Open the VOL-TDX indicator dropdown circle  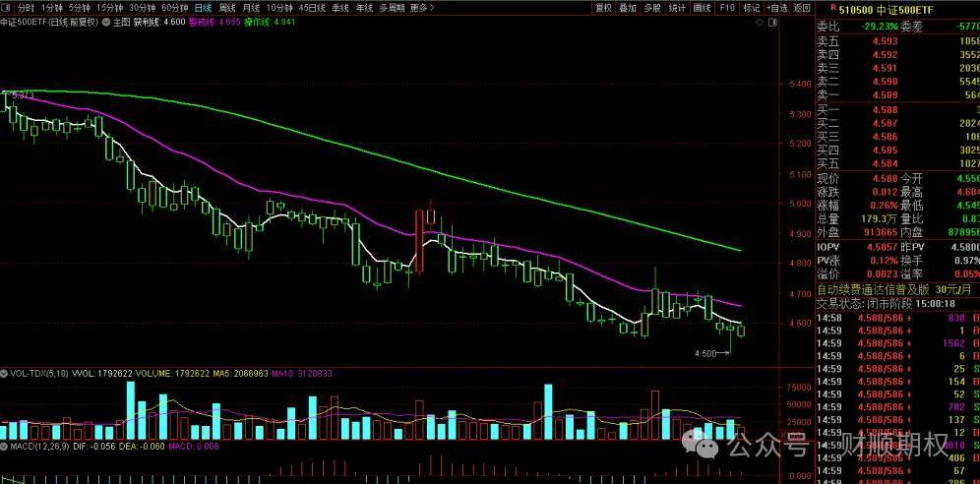4,374
